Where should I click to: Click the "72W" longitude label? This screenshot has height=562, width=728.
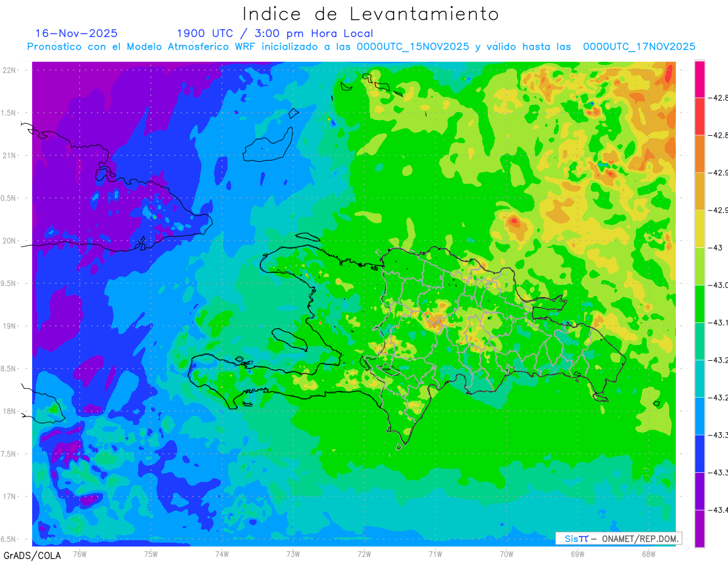click(x=364, y=554)
